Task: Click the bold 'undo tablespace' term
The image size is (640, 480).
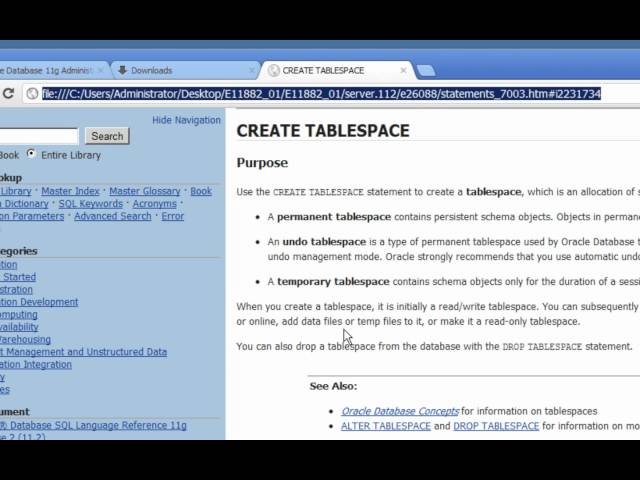Action: point(324,242)
